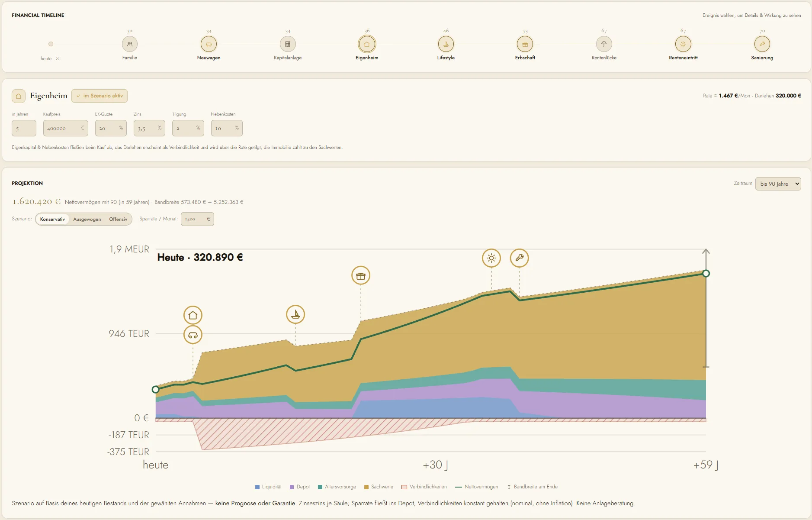Edit the EK-Quote percentage field

[x=111, y=128]
